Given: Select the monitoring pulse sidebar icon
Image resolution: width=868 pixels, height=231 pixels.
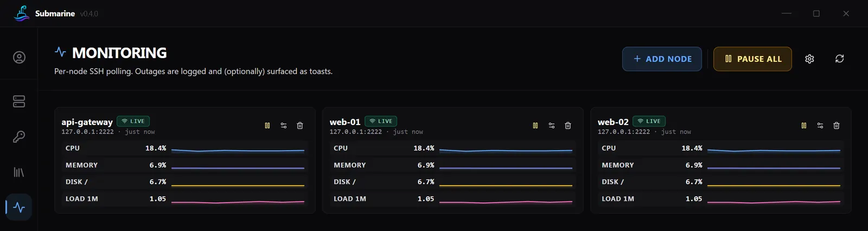Looking at the screenshot, I should tap(19, 207).
